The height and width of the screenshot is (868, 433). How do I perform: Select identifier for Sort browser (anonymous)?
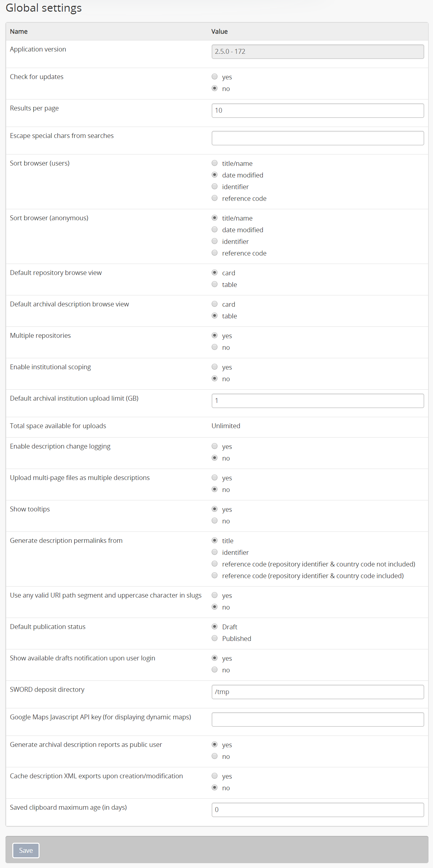(215, 241)
